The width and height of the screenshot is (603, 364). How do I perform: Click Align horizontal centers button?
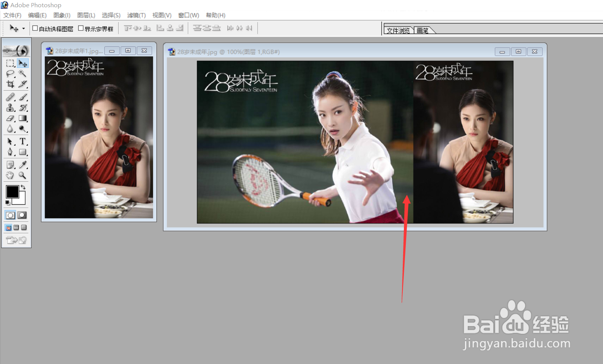[170, 28]
